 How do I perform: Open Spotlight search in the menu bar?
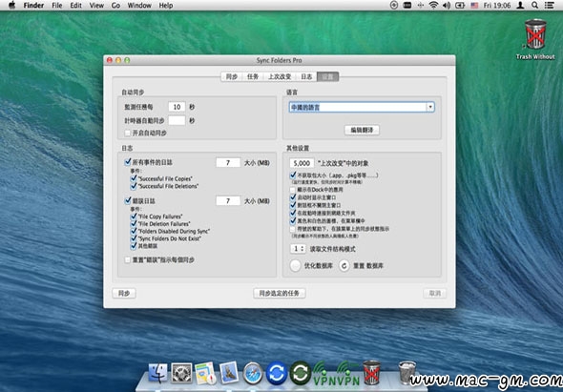point(535,6)
